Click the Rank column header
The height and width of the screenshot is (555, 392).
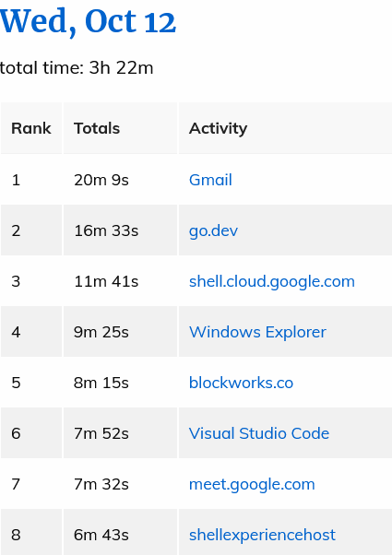tap(31, 128)
